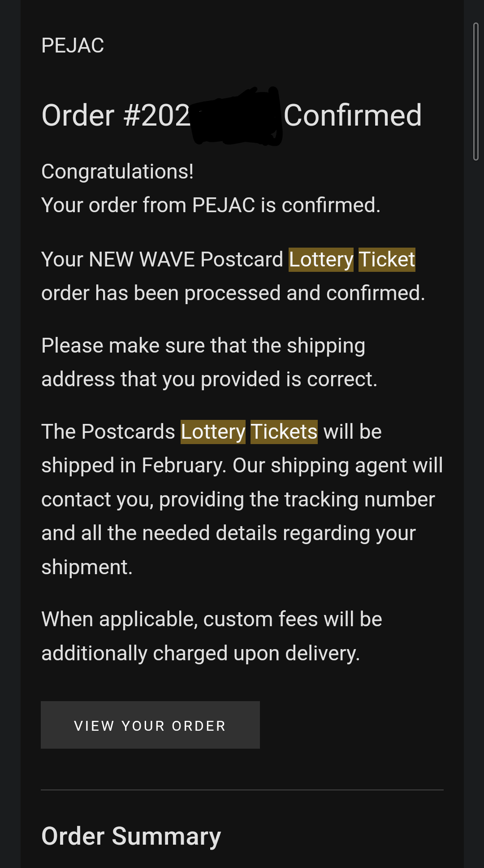Click "Your order from PEJAC is confirmed." line
The height and width of the screenshot is (868, 484).
coord(211,205)
